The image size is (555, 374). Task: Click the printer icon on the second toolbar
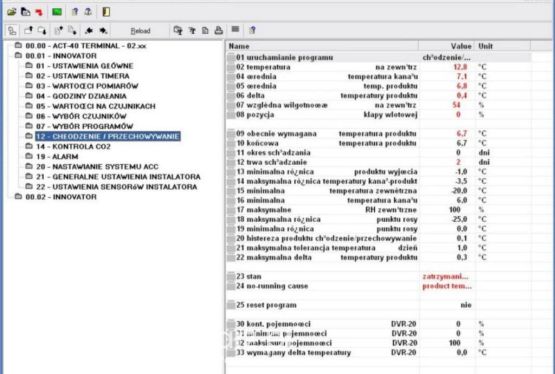click(x=219, y=31)
